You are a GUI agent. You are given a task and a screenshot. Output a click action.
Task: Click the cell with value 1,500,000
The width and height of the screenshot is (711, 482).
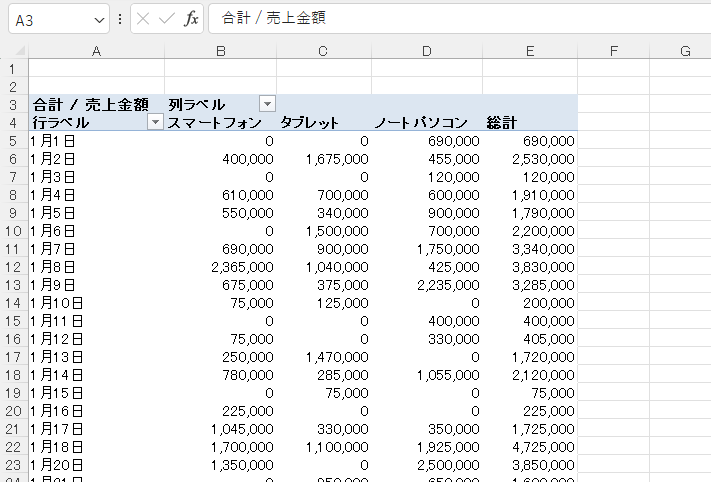pos(324,231)
